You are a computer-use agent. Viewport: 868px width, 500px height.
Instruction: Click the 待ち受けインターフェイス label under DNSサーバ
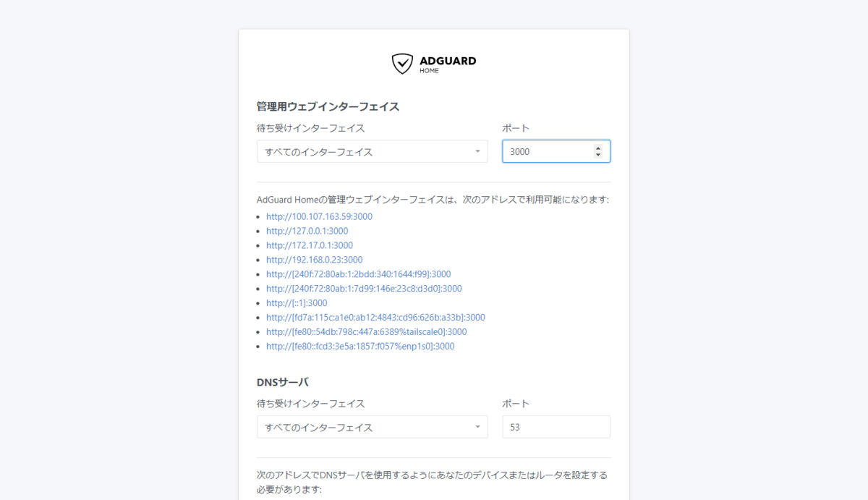311,404
